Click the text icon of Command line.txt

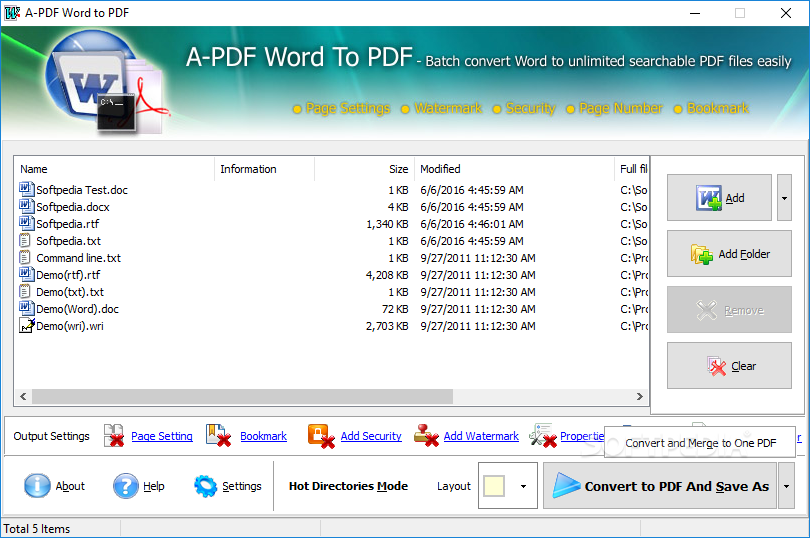pos(25,257)
